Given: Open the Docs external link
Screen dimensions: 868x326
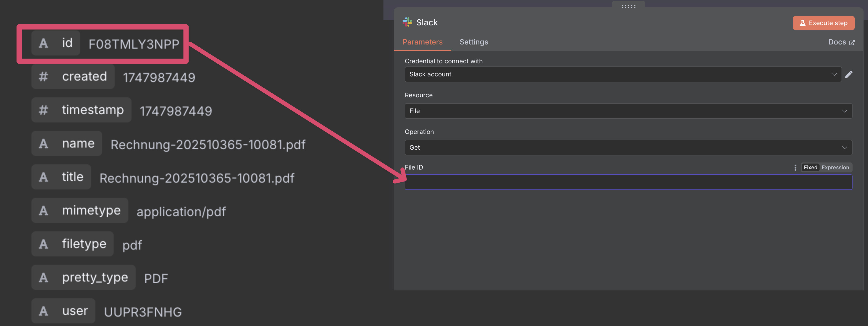Looking at the screenshot, I should click(841, 42).
